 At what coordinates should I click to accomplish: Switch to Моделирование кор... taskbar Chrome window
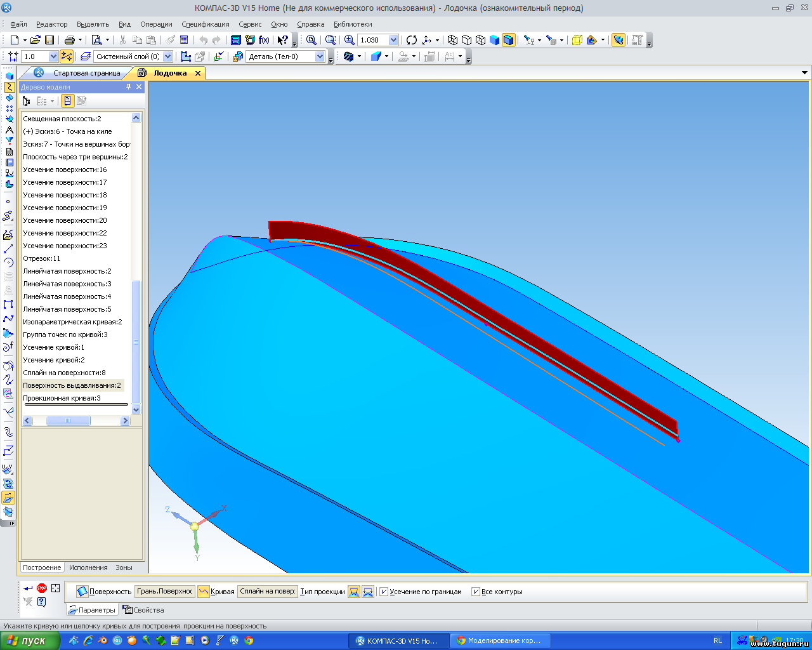coord(499,640)
